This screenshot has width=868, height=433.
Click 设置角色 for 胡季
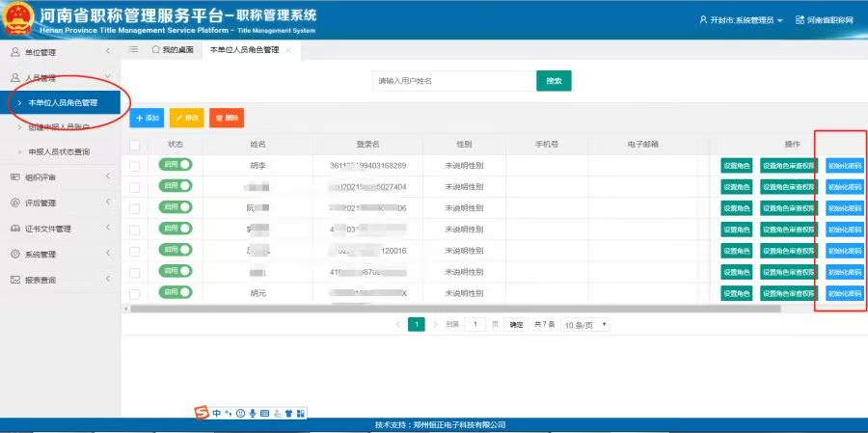point(736,165)
